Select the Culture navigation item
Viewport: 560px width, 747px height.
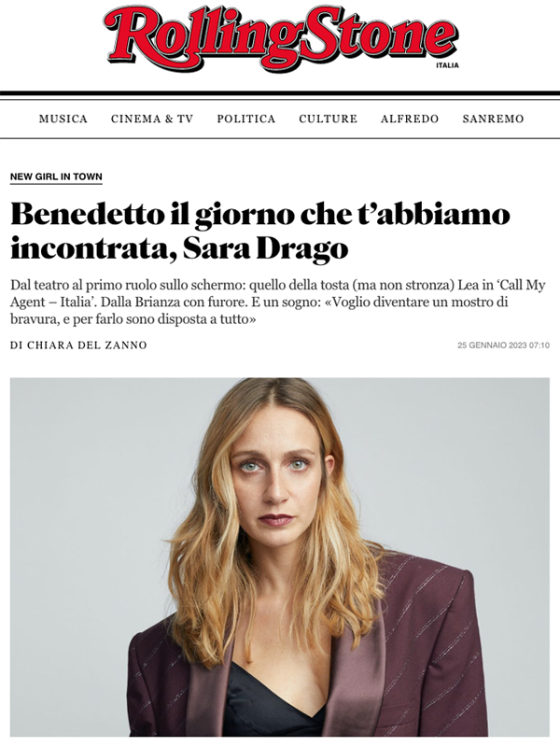[x=329, y=119]
